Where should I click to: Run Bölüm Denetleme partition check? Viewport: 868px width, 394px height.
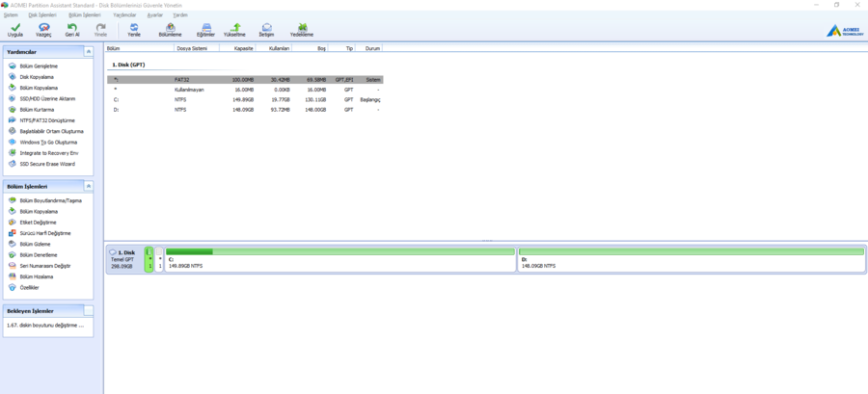tap(39, 254)
